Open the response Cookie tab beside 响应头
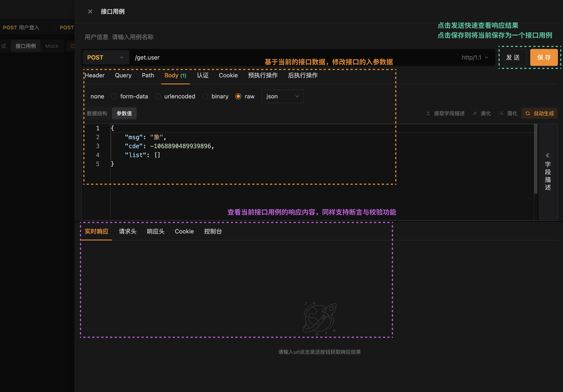563x392 pixels. coord(184,231)
